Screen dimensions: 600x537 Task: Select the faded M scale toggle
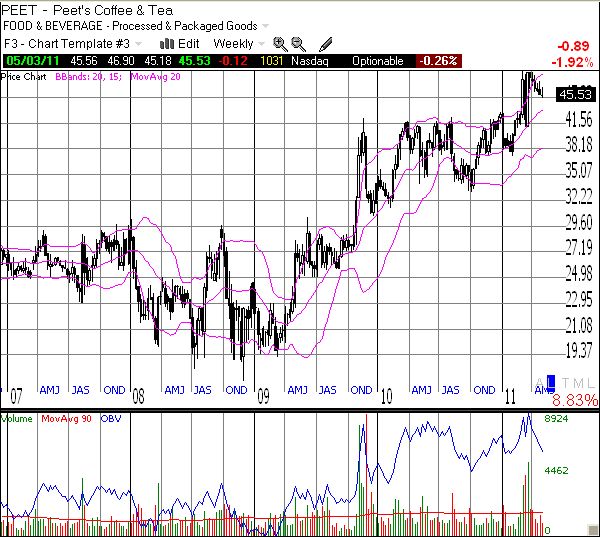[578, 382]
